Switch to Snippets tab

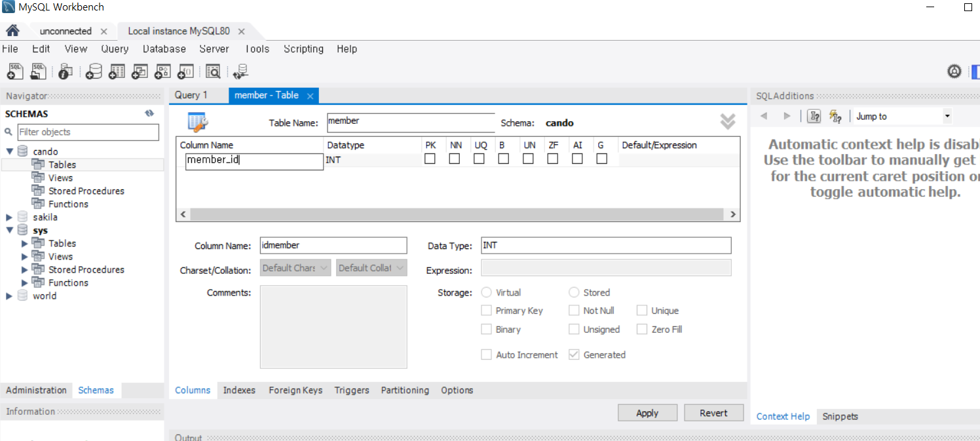[840, 416]
